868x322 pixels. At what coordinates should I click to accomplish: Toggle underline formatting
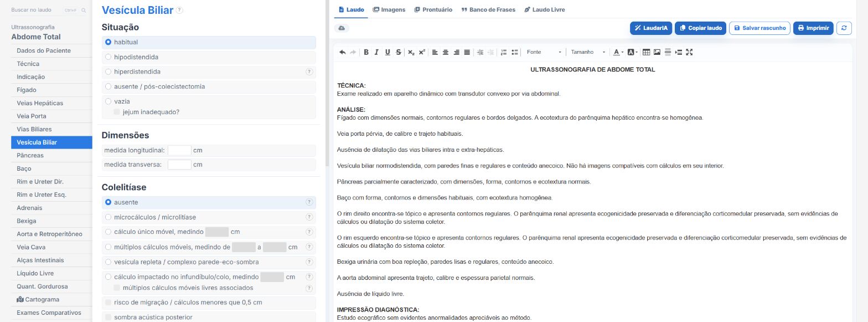[387, 52]
